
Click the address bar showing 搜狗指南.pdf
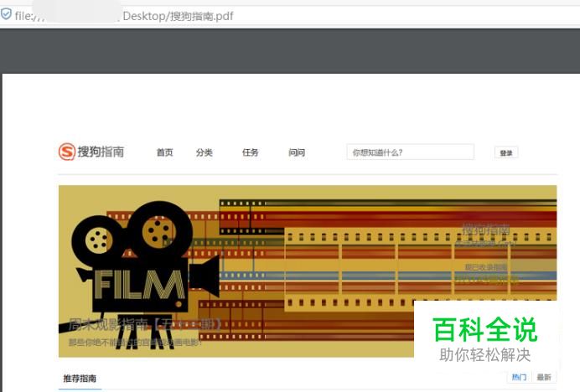tap(290, 16)
